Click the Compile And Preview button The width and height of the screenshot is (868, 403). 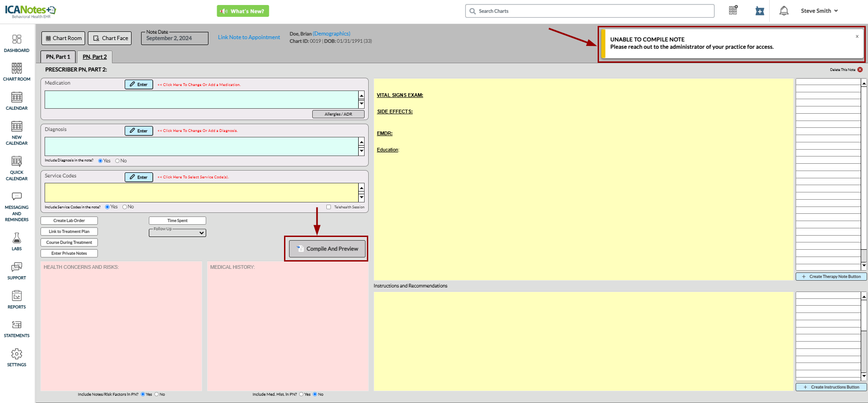[327, 249]
